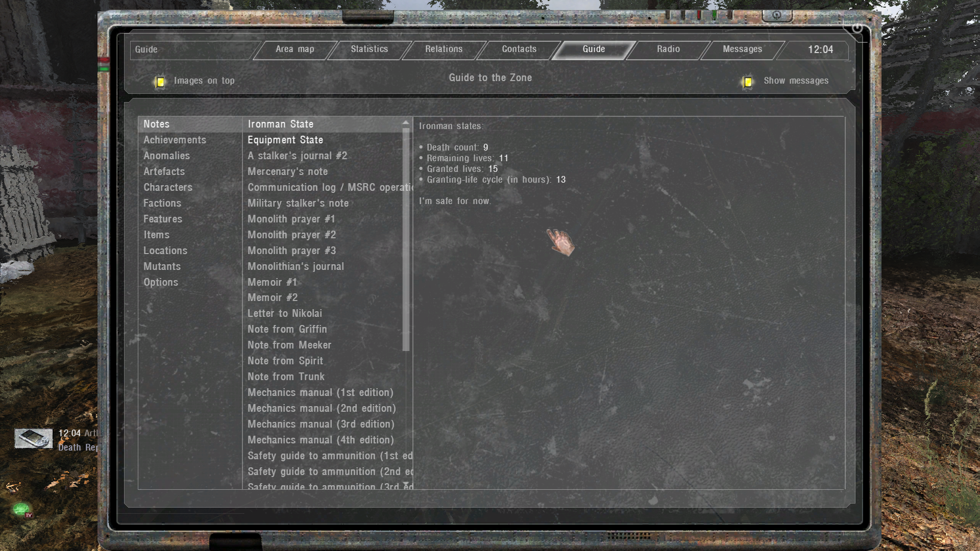980x551 pixels.
Task: Open the Options category
Action: pyautogui.click(x=190, y=283)
